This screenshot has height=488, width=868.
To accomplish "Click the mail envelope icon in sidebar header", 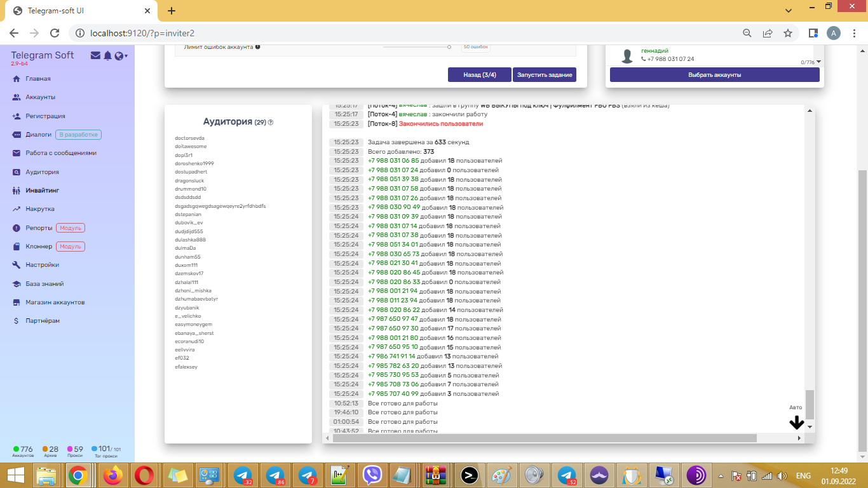I will tap(95, 56).
